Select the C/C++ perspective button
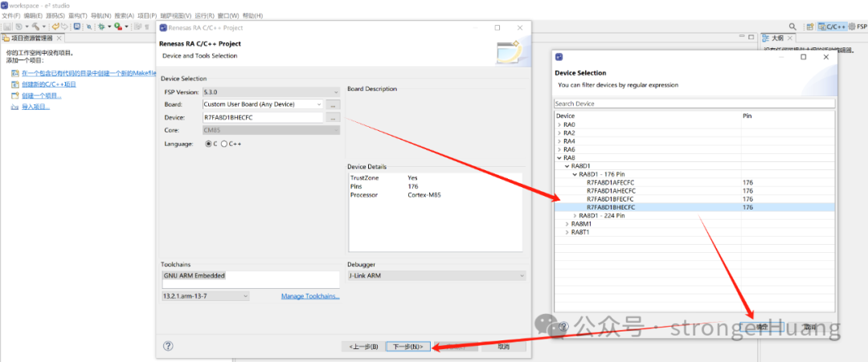868x362 pixels. [832, 26]
